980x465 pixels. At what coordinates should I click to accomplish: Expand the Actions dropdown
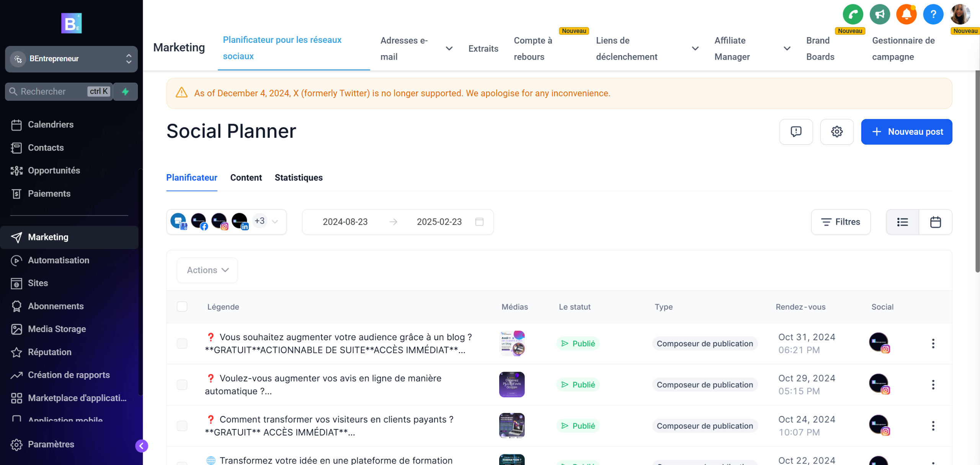pos(207,270)
